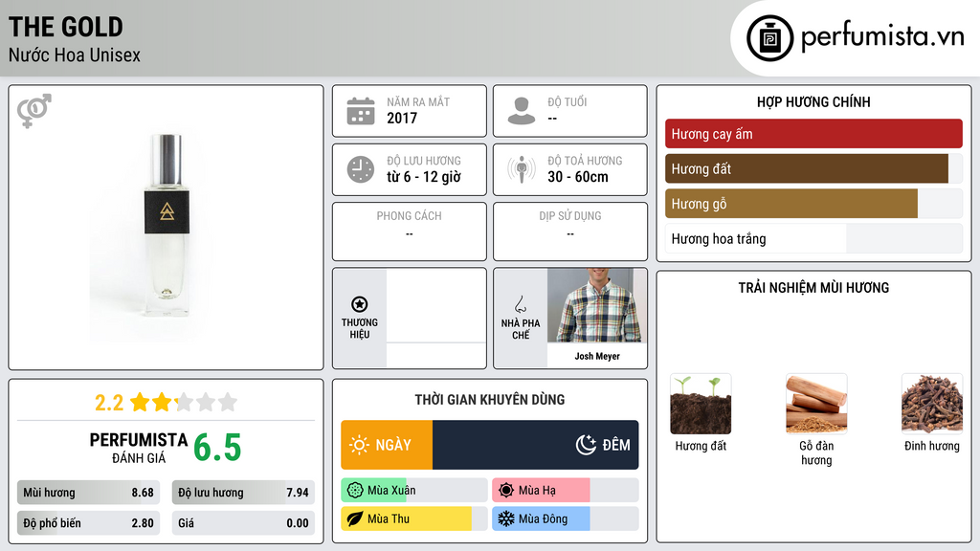Click the Trải nghiệm mùi hương heading
Screen dimensions: 980x551
point(813,287)
